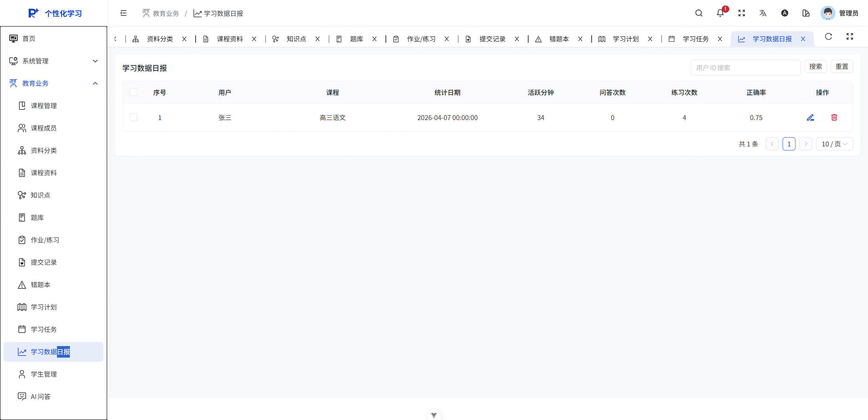Open 学生管理 in the sidebar
This screenshot has width=868, height=420.
point(44,374)
